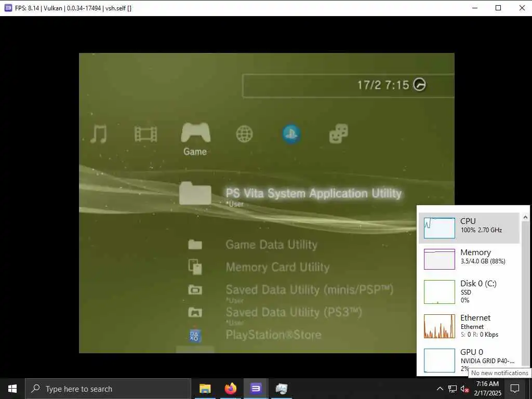
Task: Launch Firefox from the taskbar
Action: (x=230, y=389)
